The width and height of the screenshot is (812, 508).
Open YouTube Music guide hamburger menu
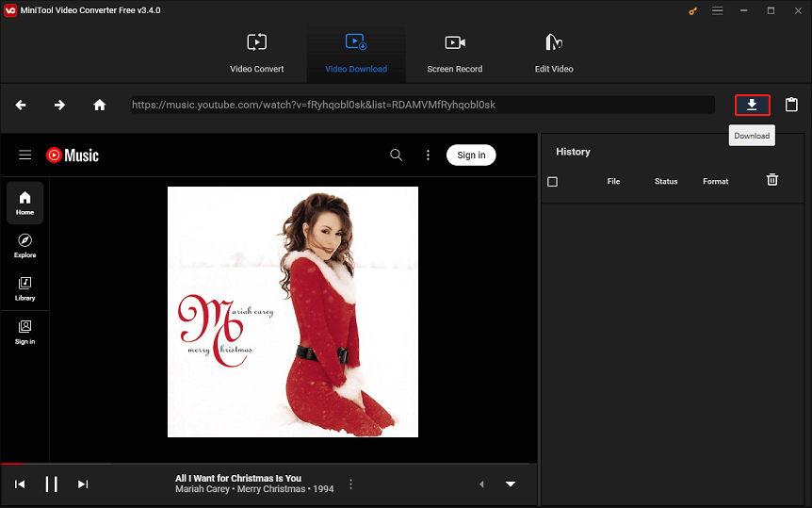pos(24,155)
